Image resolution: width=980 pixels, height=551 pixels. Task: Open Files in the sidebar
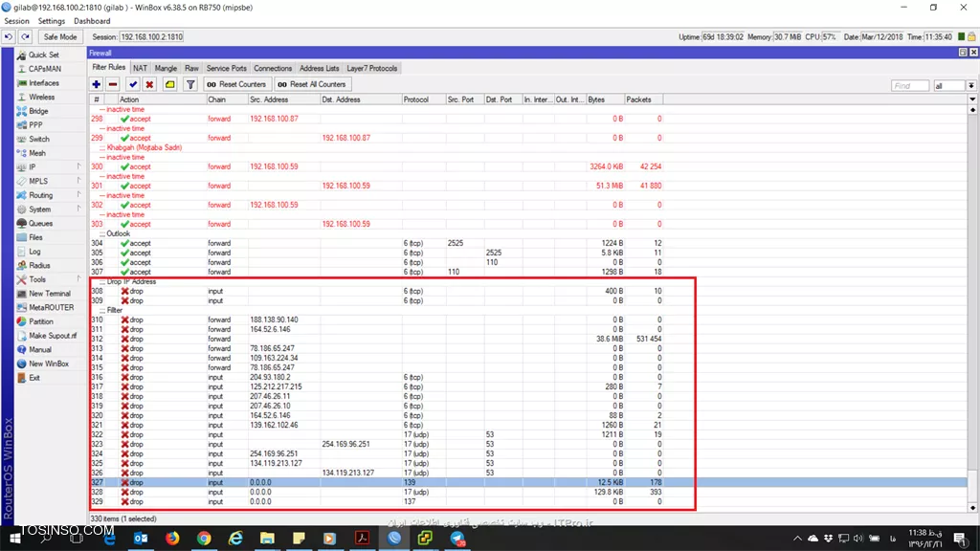pyautogui.click(x=35, y=237)
